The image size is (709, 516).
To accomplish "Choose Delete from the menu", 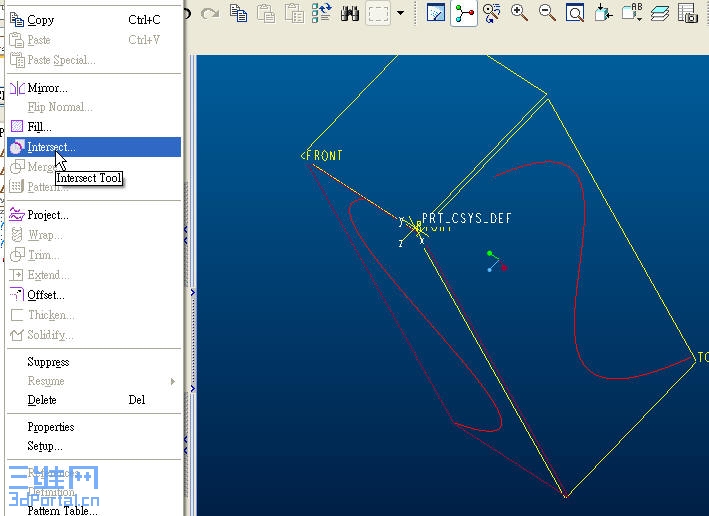I will [94, 400].
